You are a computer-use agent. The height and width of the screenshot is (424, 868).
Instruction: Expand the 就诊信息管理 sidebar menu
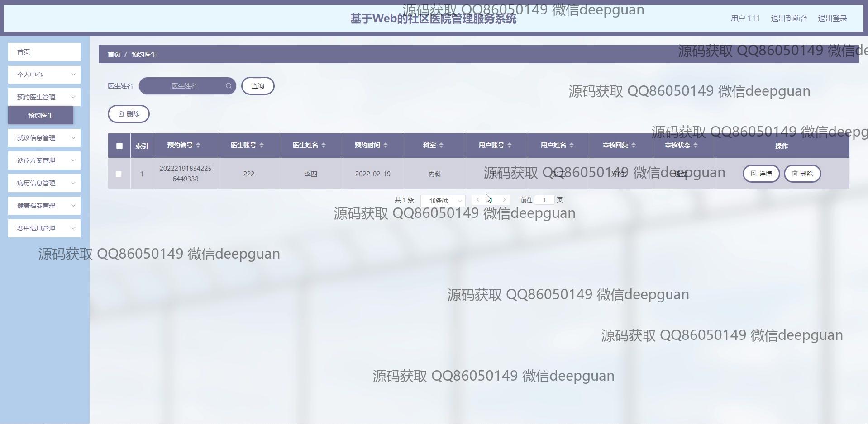coord(44,138)
